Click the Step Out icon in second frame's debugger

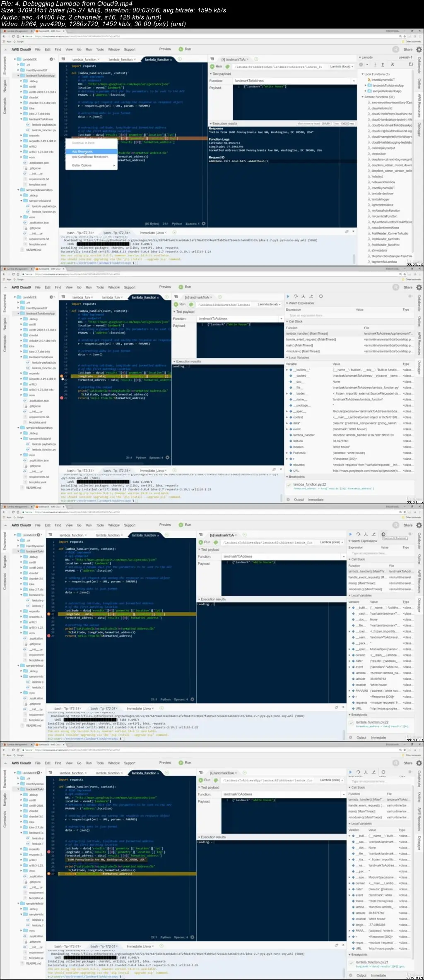[x=311, y=296]
